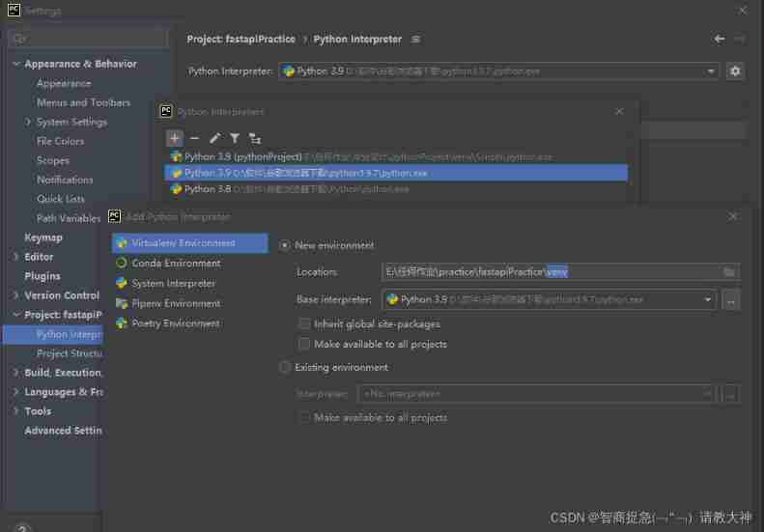
Task: Click the Location path input field
Action: pyautogui.click(x=551, y=272)
